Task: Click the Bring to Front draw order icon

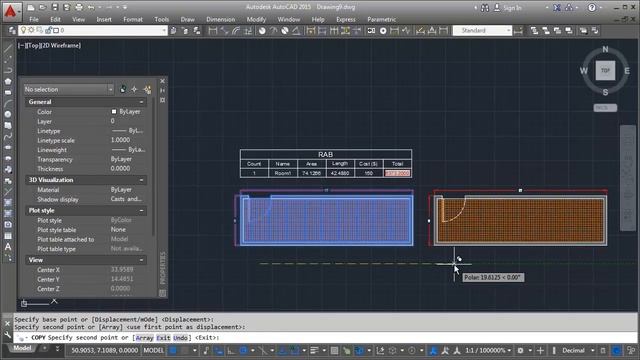Action: point(534,31)
